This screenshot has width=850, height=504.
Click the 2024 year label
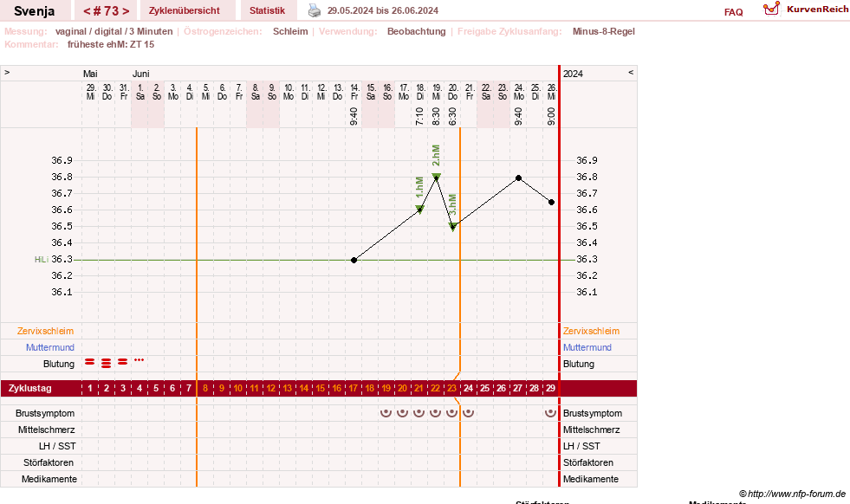573,74
